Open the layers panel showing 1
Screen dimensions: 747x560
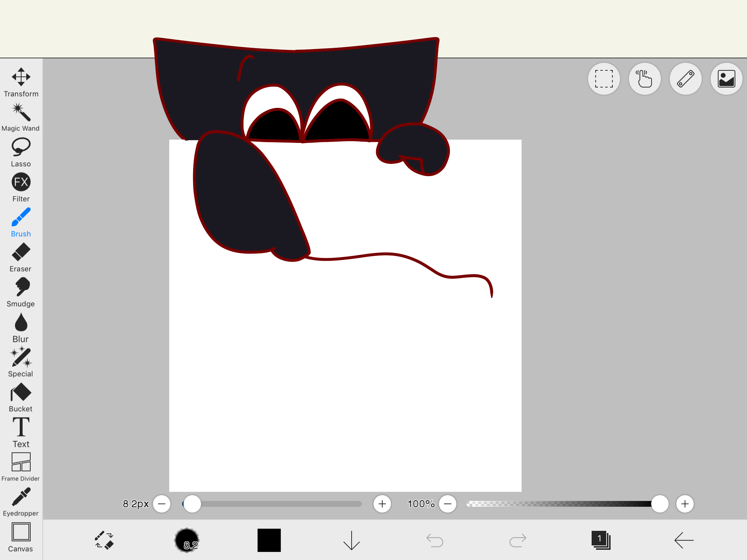coord(601,540)
